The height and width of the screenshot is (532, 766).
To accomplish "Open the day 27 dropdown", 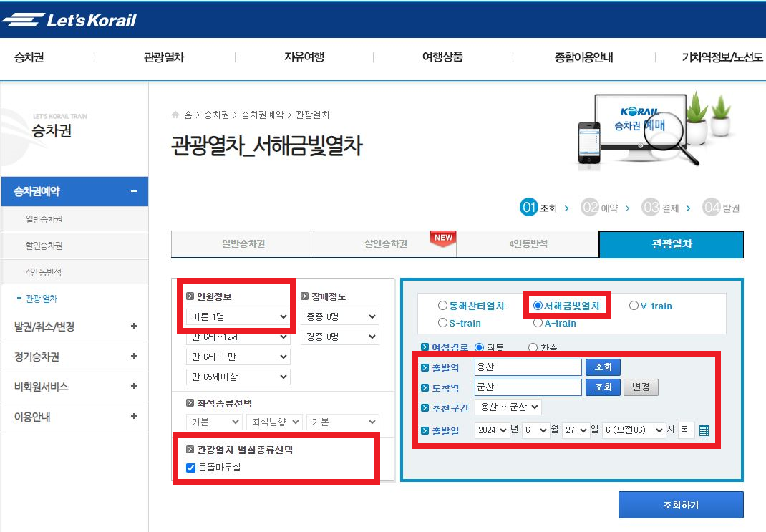I will [576, 430].
